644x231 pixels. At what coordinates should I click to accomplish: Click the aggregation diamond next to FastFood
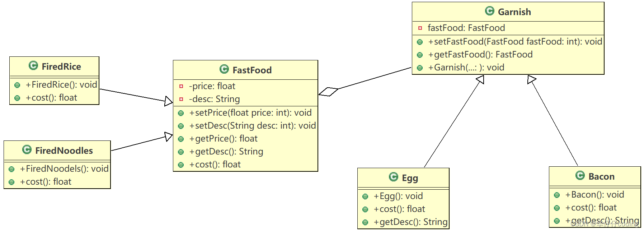click(329, 92)
